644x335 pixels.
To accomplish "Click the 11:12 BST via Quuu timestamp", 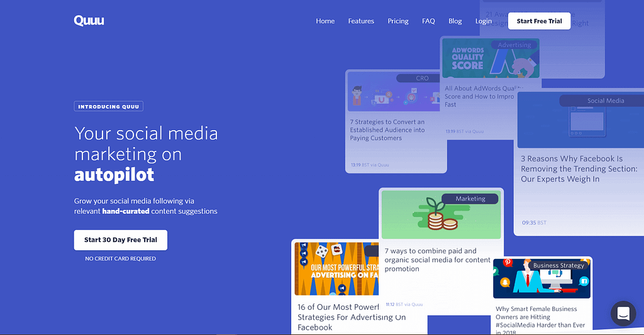I will [404, 304].
